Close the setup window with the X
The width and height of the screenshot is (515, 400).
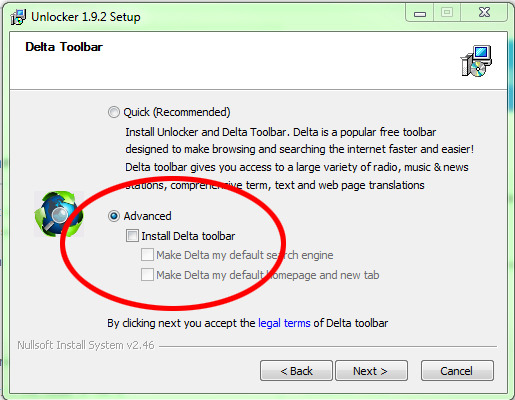pyautogui.click(x=484, y=13)
